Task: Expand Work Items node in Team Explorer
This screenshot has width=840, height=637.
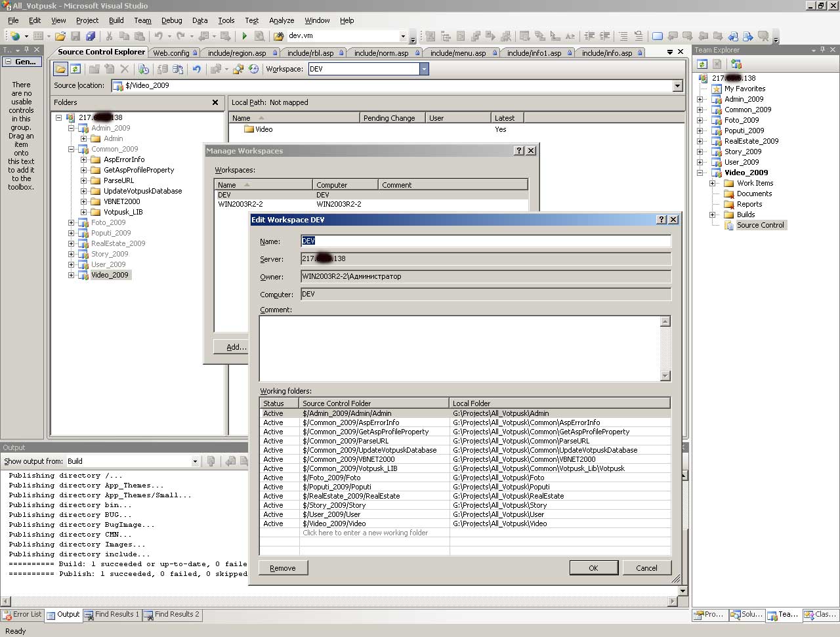Action: [712, 183]
